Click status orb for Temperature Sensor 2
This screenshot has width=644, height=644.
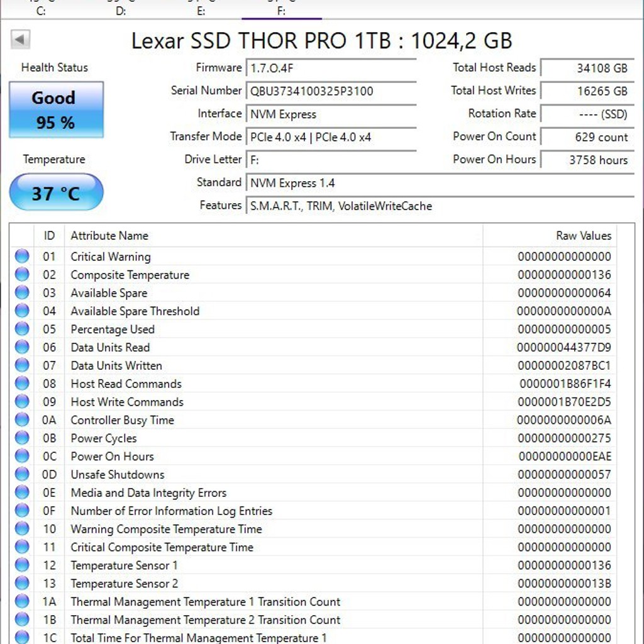pos(22,583)
